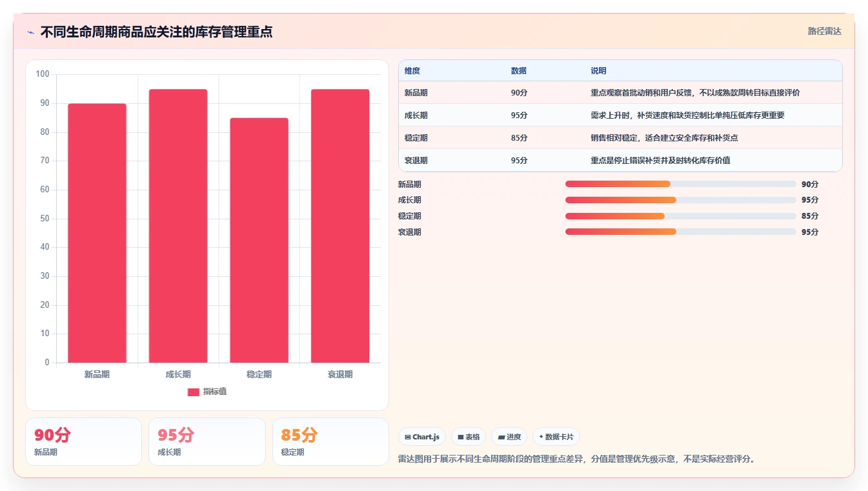Click the 成长期 95分 progress bar
Viewport: 868px width, 491px height.
(x=680, y=200)
